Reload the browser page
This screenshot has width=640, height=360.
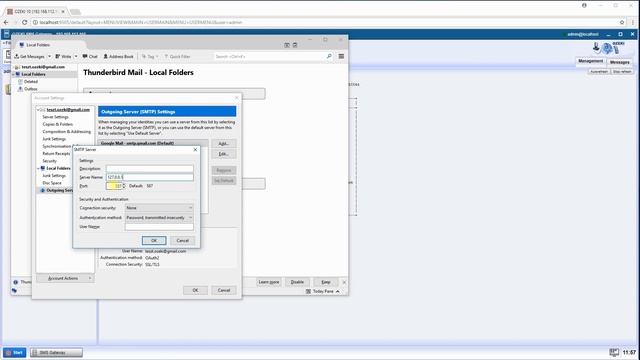point(24,22)
